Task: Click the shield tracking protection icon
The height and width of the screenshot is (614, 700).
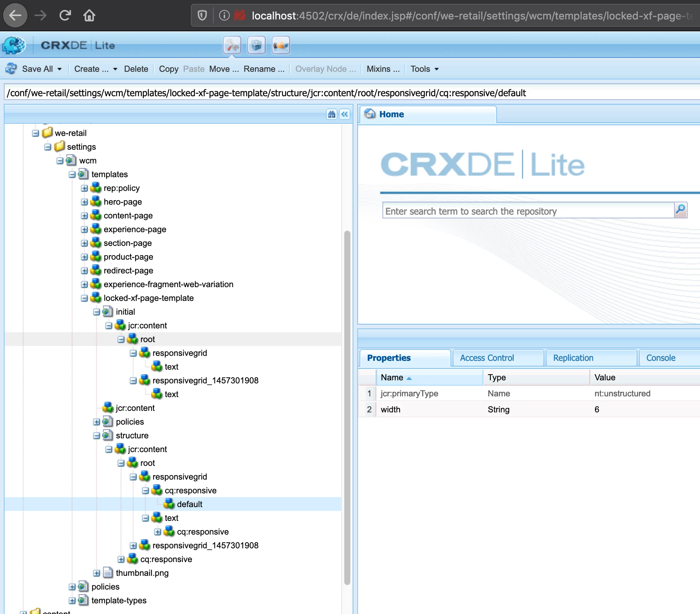Action: [202, 15]
